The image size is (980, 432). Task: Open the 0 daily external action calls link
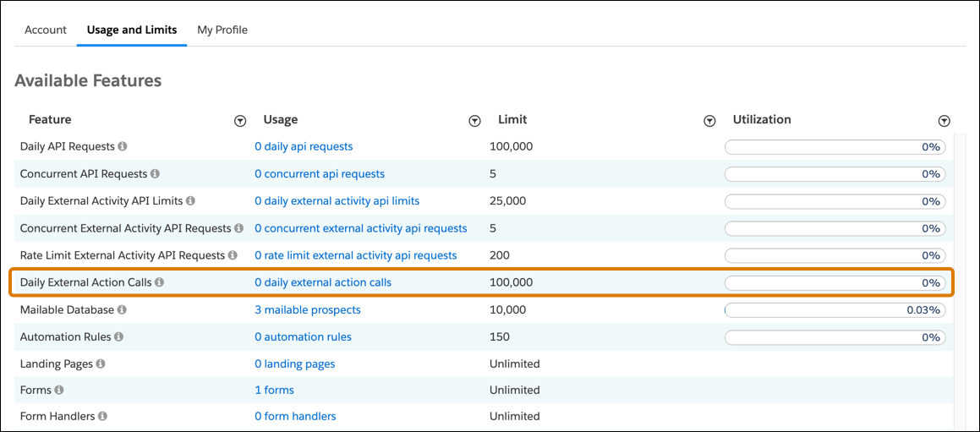click(x=323, y=282)
